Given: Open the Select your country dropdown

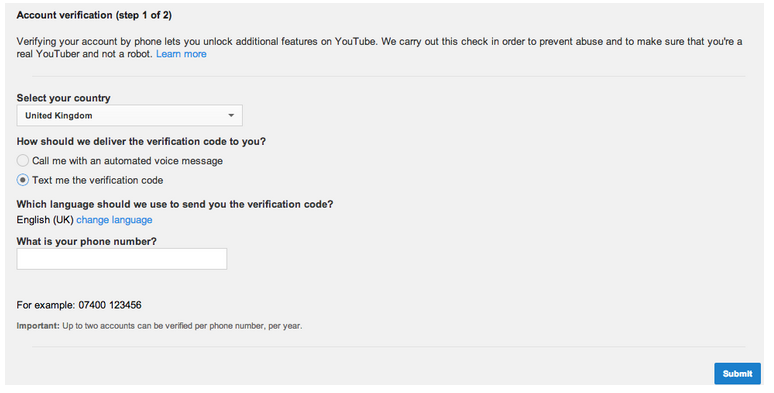Looking at the screenshot, I should click(x=129, y=116).
